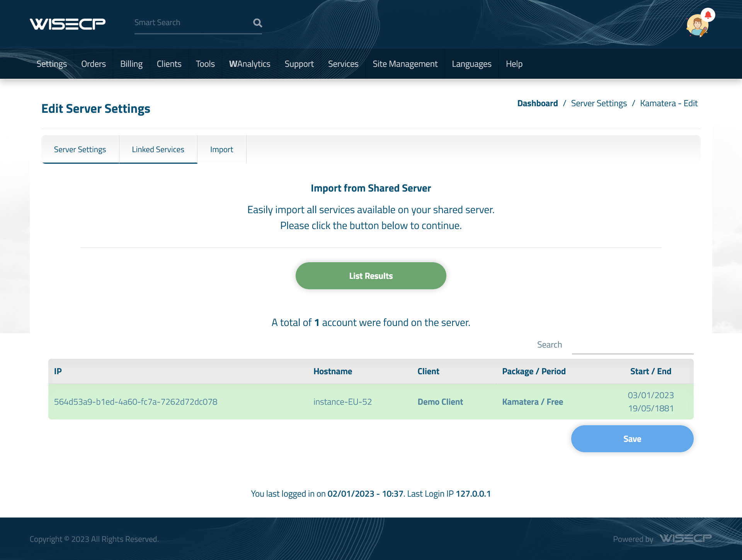Click the Dashboard breadcrumb link
Viewport: 742px width, 560px height.
click(537, 103)
